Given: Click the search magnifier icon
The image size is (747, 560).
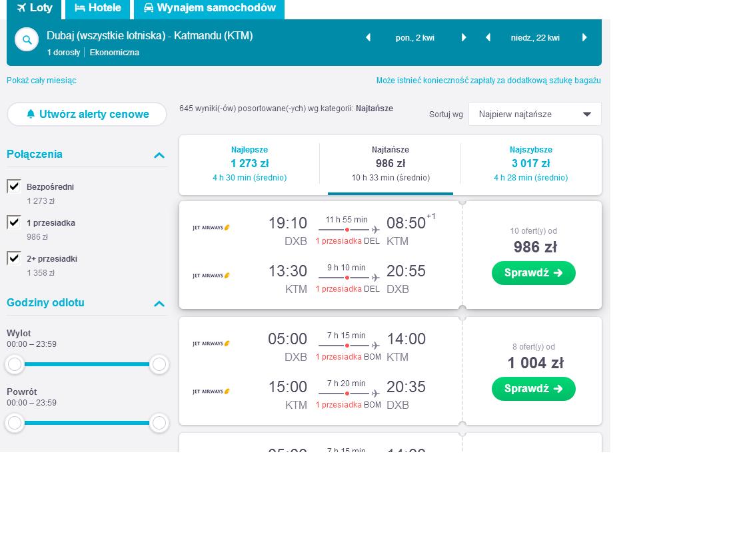Looking at the screenshot, I should tap(27, 40).
